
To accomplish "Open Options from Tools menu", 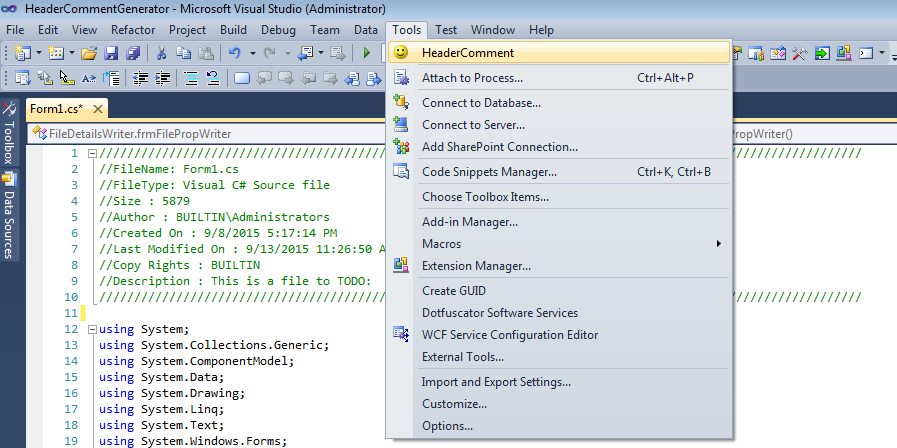I will (x=560, y=426).
